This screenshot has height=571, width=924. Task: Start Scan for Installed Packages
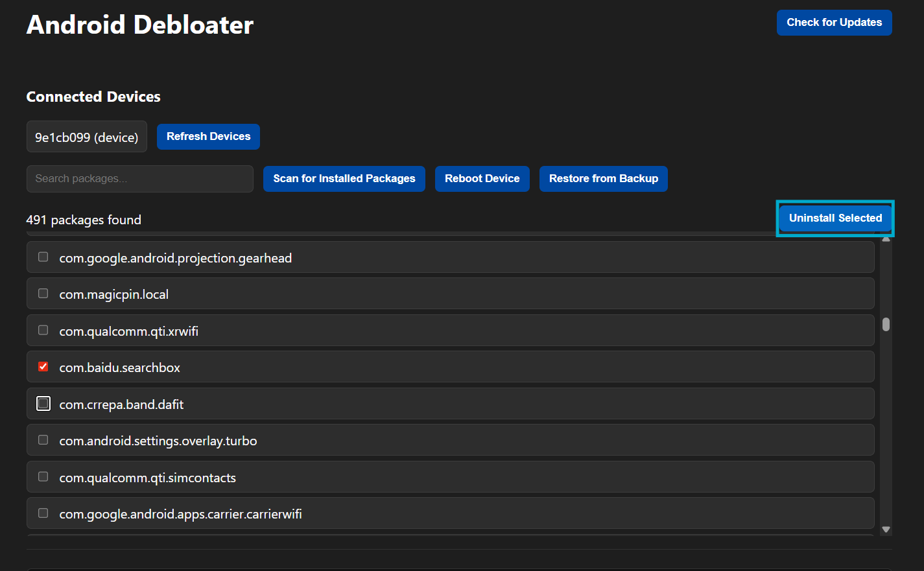point(344,179)
